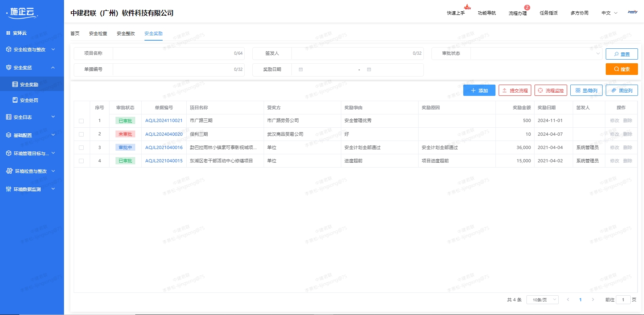Switch to 首页 tab

click(x=75, y=33)
